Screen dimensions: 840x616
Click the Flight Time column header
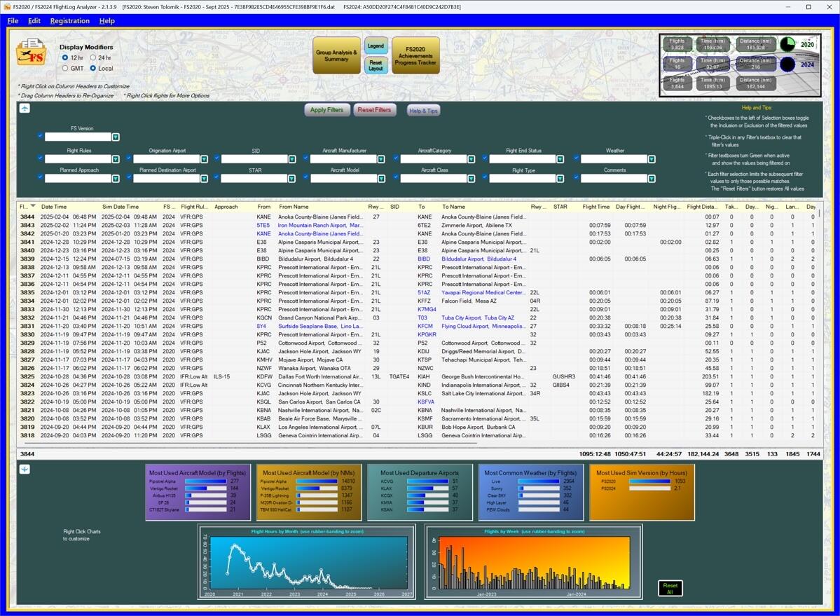[x=595, y=207]
